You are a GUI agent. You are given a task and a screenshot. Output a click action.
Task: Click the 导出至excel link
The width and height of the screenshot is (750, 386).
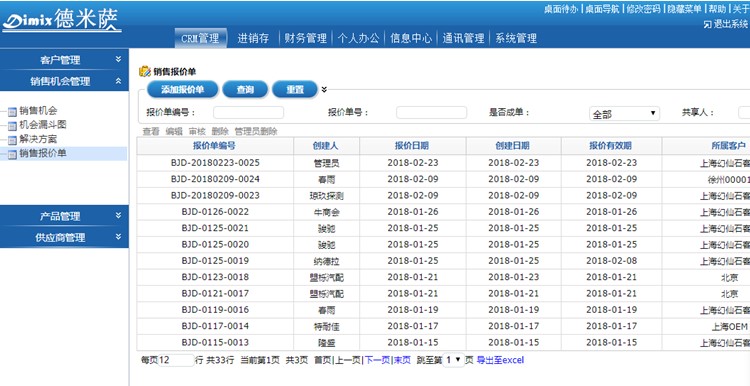pyautogui.click(x=500, y=360)
